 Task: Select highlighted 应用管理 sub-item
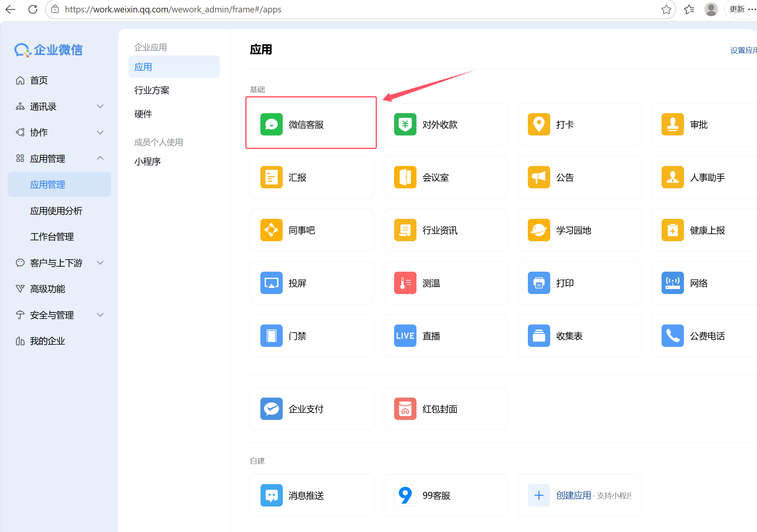[x=59, y=184]
